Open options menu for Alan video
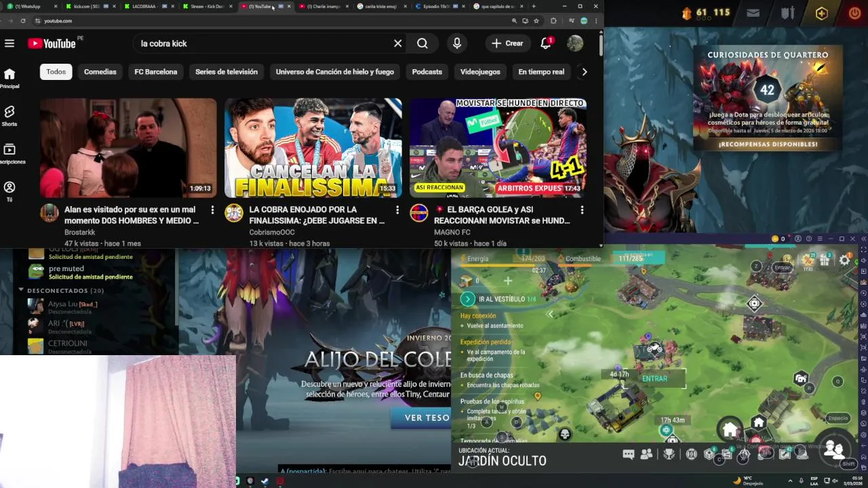 point(212,210)
